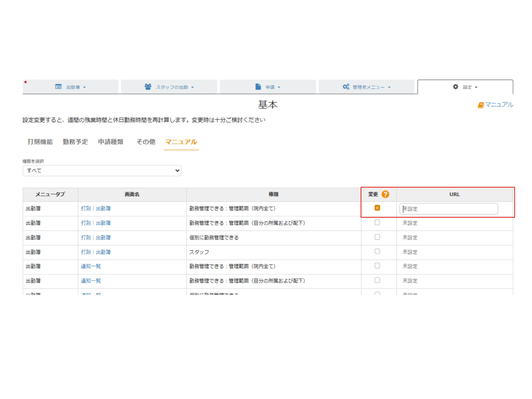The width and height of the screenshot is (532, 399).
Task: Click the gears icon for 管理者メニュー
Action: tap(346, 87)
